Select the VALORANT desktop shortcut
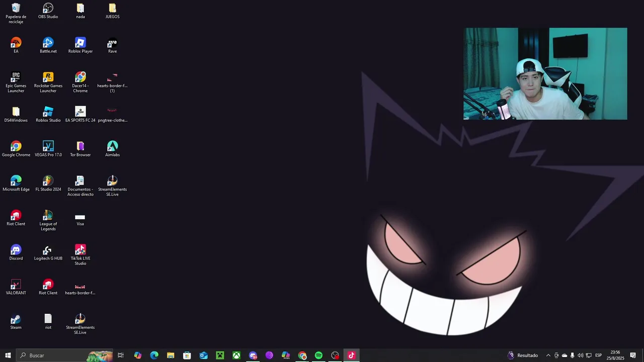This screenshot has width=644, height=362. coord(16,287)
